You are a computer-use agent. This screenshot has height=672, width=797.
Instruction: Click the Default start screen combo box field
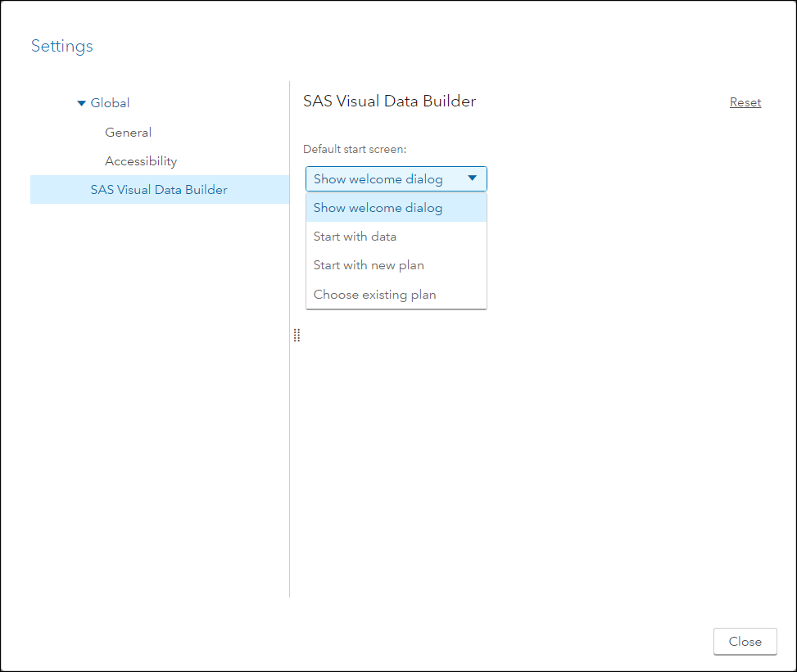click(x=378, y=179)
